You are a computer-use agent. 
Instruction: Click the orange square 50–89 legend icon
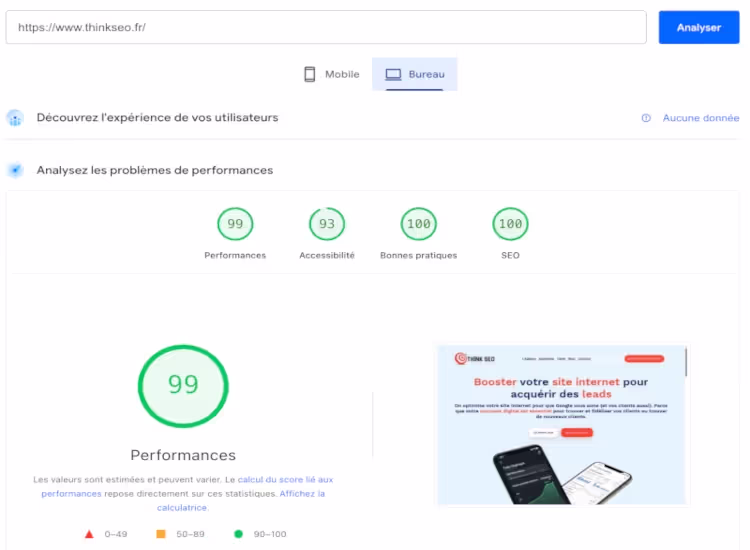161,534
